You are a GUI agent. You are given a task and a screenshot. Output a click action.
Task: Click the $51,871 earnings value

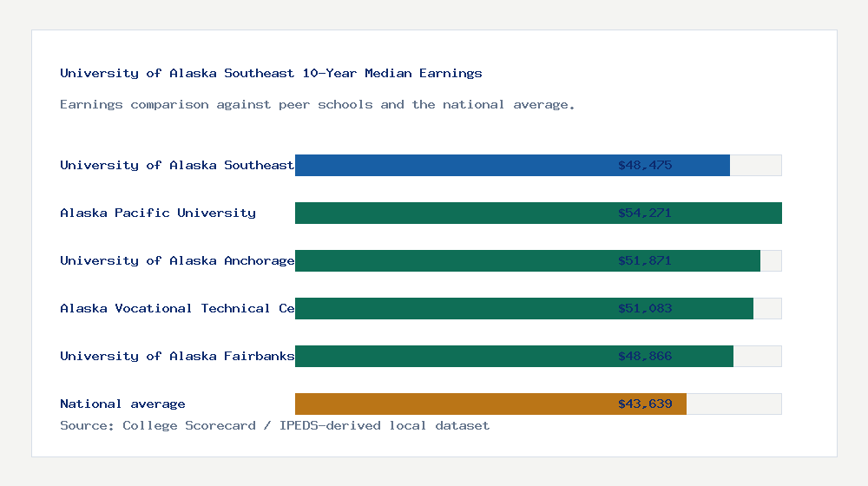click(645, 260)
